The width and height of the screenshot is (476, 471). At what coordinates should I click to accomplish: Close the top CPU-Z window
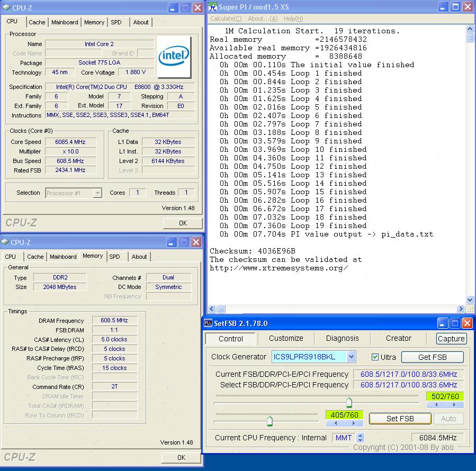tap(198, 8)
